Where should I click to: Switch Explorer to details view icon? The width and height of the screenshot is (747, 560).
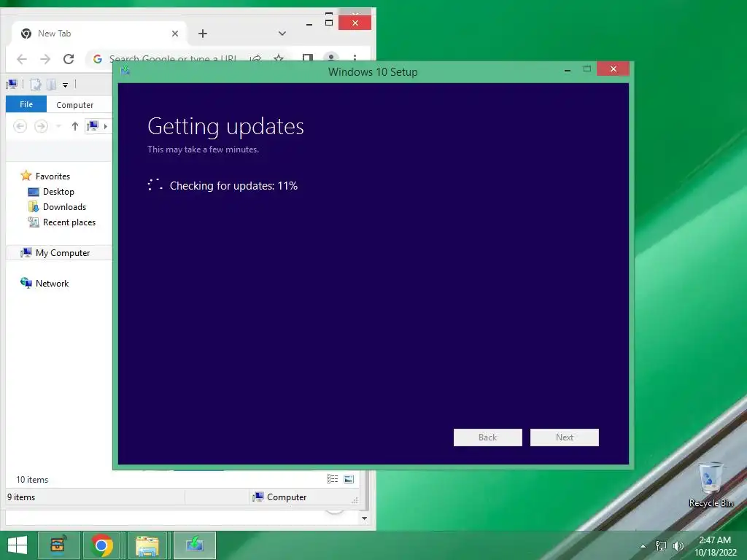coord(332,479)
